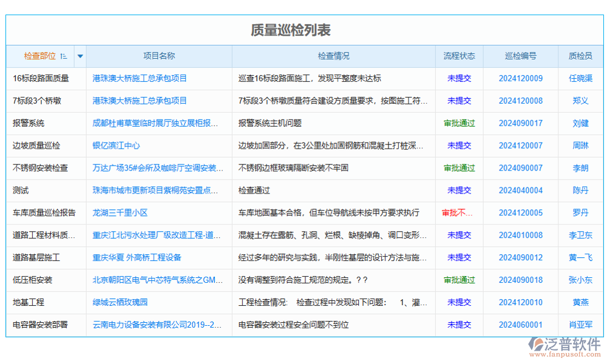Click the 质量巡检列表 title bar
Image resolution: width=607 pixels, height=364 pixels.
pyautogui.click(x=303, y=29)
